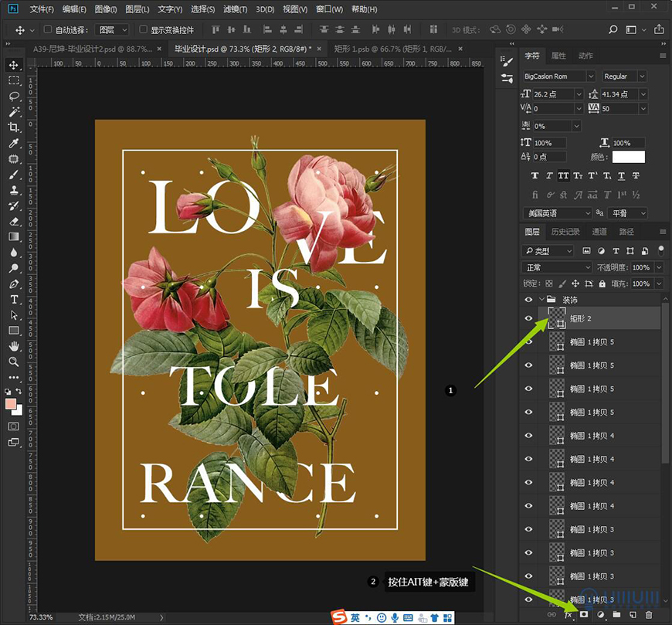Switch to A39-尼坤-毕业设计2.psd tab
This screenshot has width=672, height=625.
[93, 49]
